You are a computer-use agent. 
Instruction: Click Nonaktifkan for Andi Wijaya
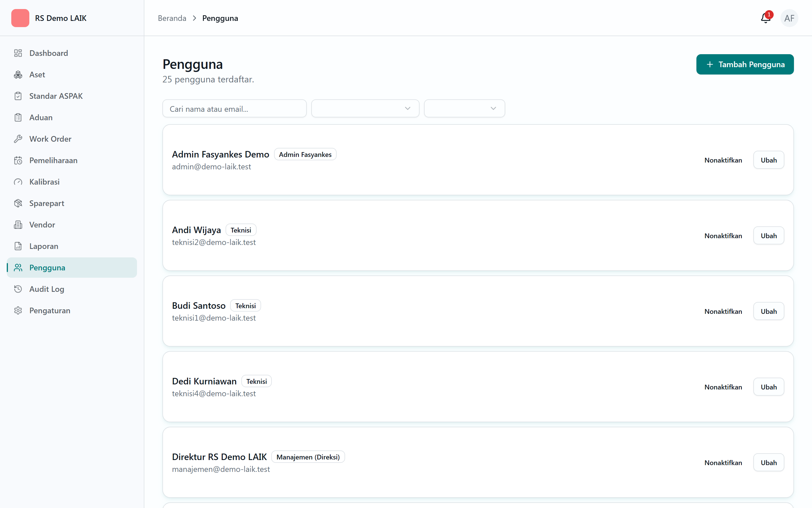(x=723, y=236)
